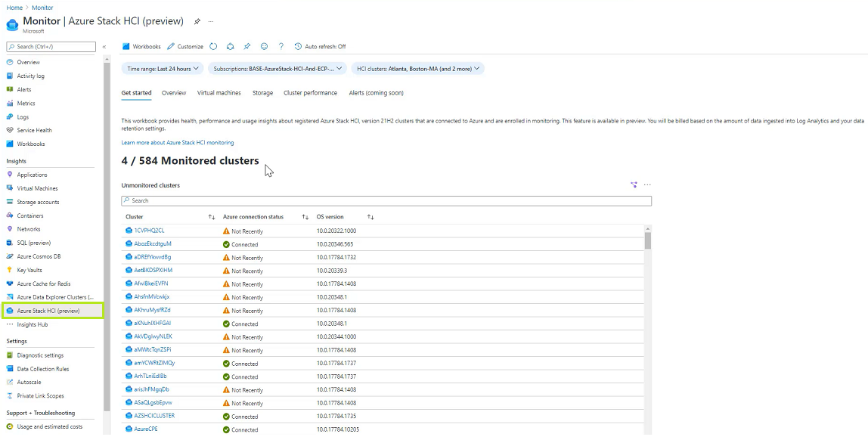Open the AzureCPE cluster link
The width and height of the screenshot is (868, 440).
point(146,429)
